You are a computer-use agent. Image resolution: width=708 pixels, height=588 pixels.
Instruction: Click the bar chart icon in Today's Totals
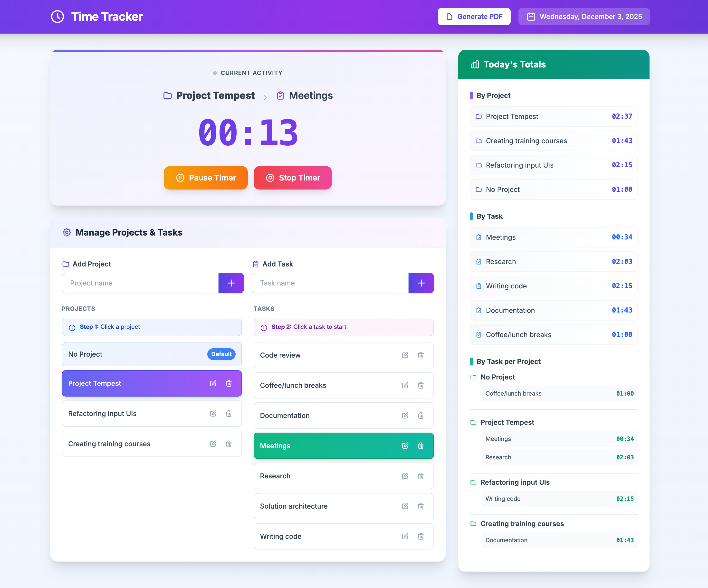[475, 64]
